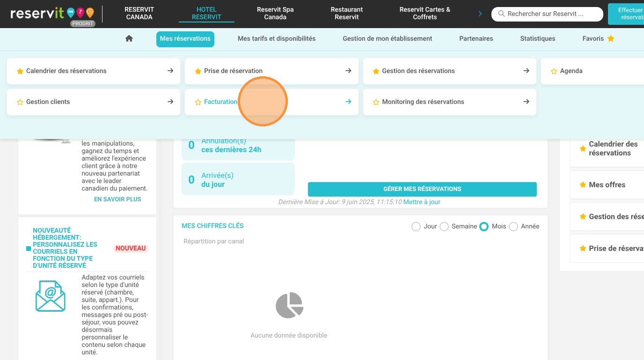Open the Reservit Cartes & Coffrets tab
The width and height of the screenshot is (644, 360).
pos(425,13)
